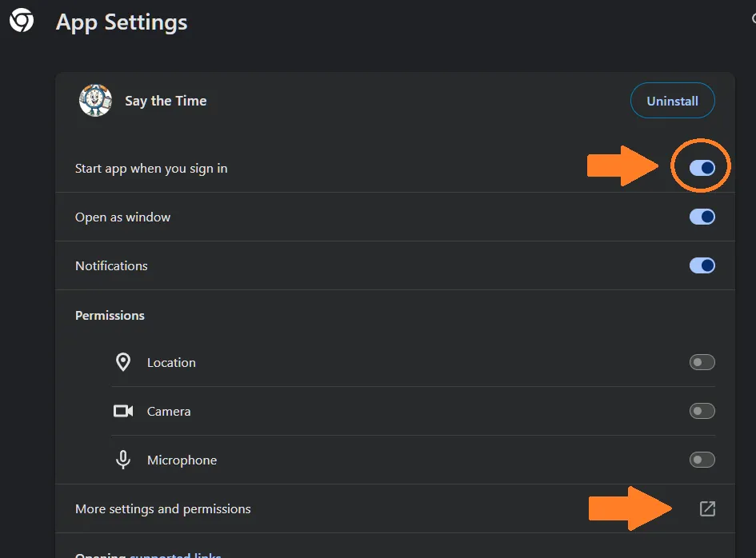The image size is (756, 558).
Task: Open external link icon for more settings
Action: pyautogui.click(x=707, y=508)
